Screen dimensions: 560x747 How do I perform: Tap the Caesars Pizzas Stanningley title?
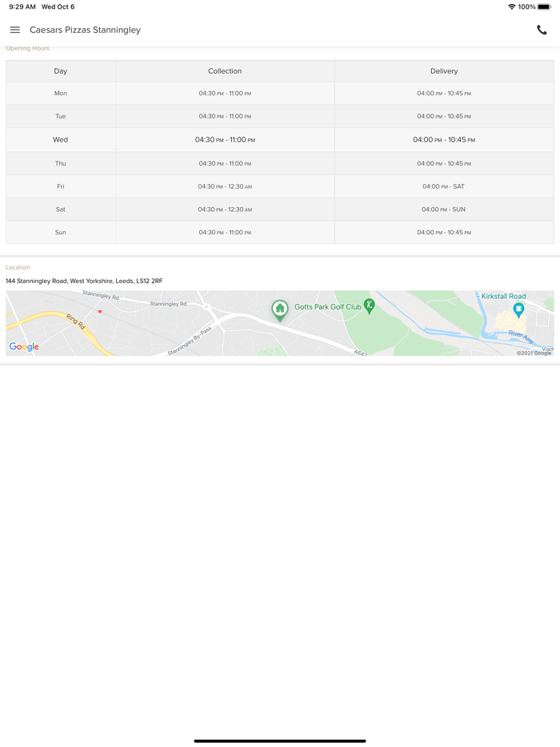point(85,30)
